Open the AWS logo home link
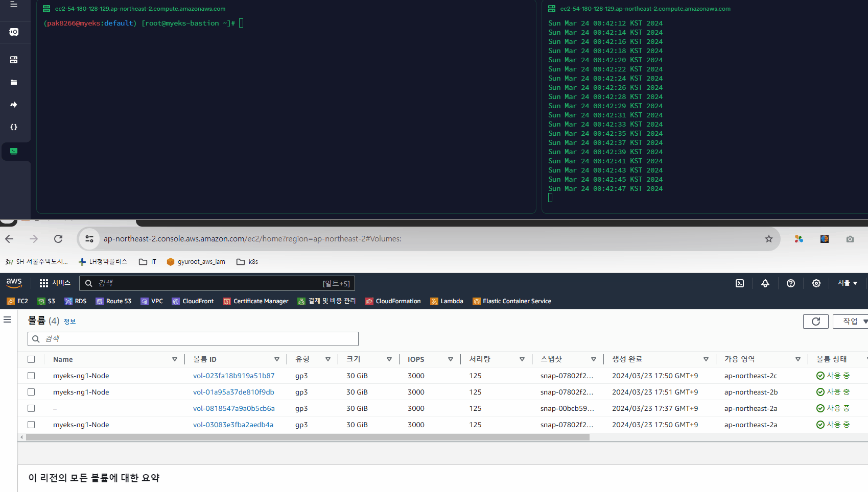The height and width of the screenshot is (492, 868). 14,283
